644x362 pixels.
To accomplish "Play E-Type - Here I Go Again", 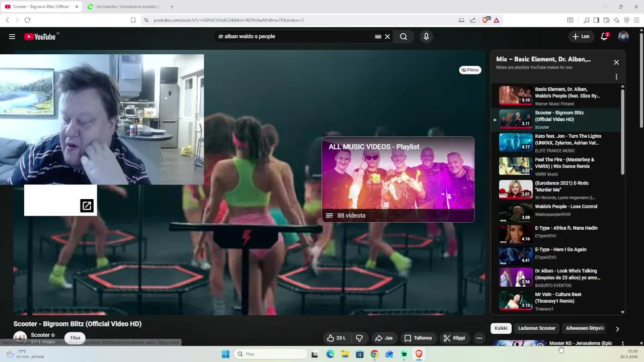I will tap(555, 255).
